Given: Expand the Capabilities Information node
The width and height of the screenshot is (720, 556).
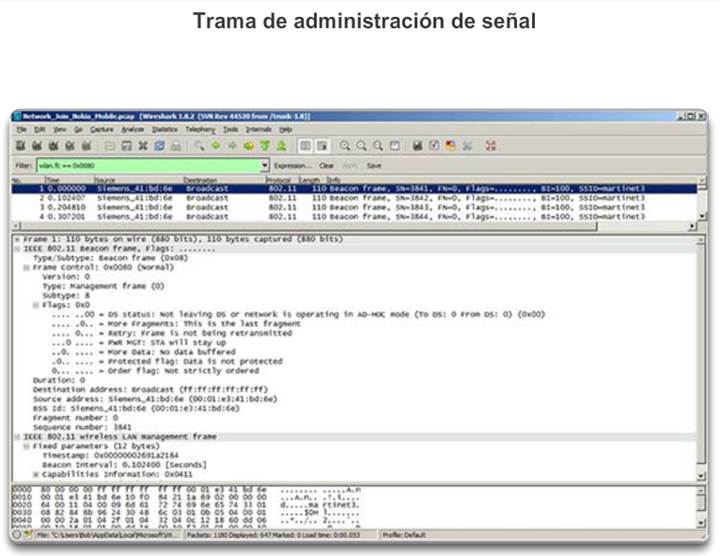Looking at the screenshot, I should coord(36,474).
